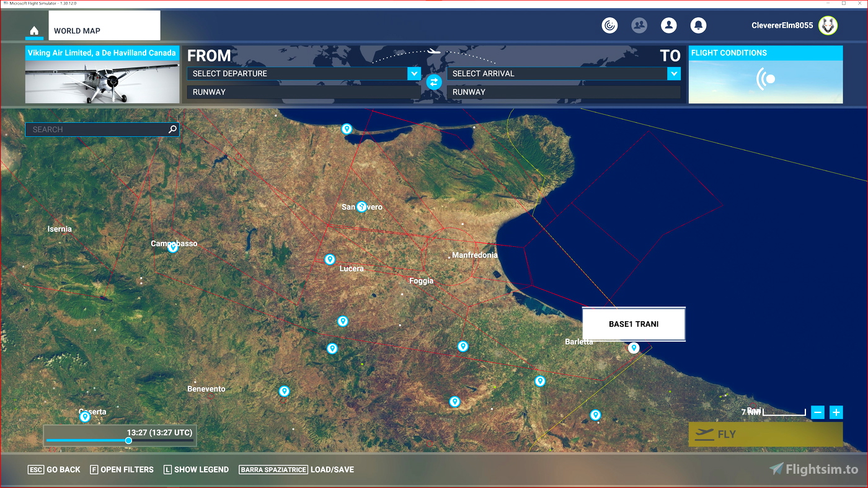This screenshot has width=868, height=488.
Task: Select the airport marker at Campobasso
Action: 173,247
